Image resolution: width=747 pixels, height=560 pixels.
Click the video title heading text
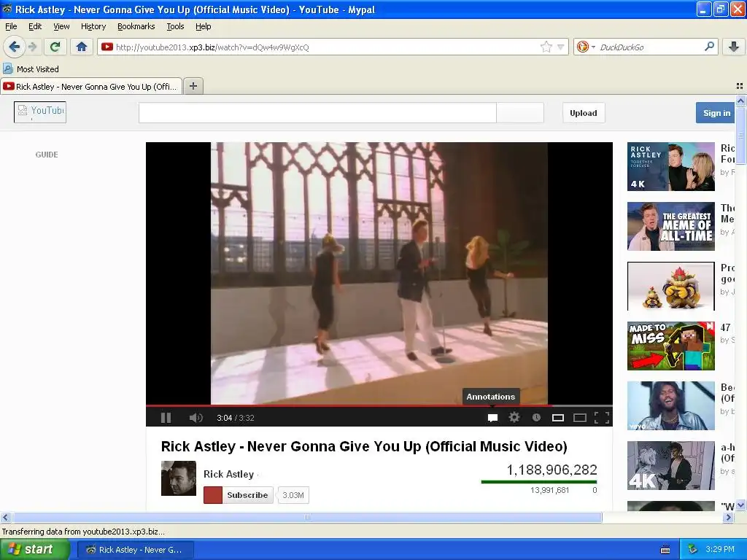click(364, 447)
